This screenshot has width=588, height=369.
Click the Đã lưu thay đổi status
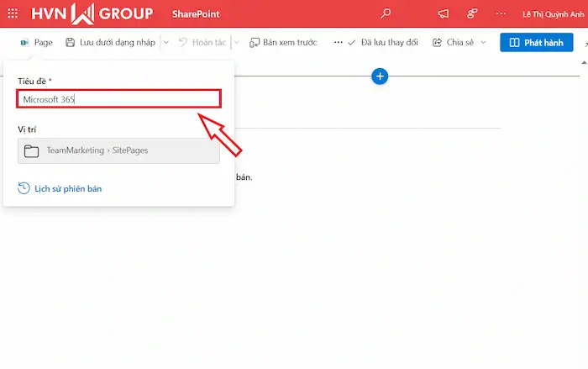(382, 42)
